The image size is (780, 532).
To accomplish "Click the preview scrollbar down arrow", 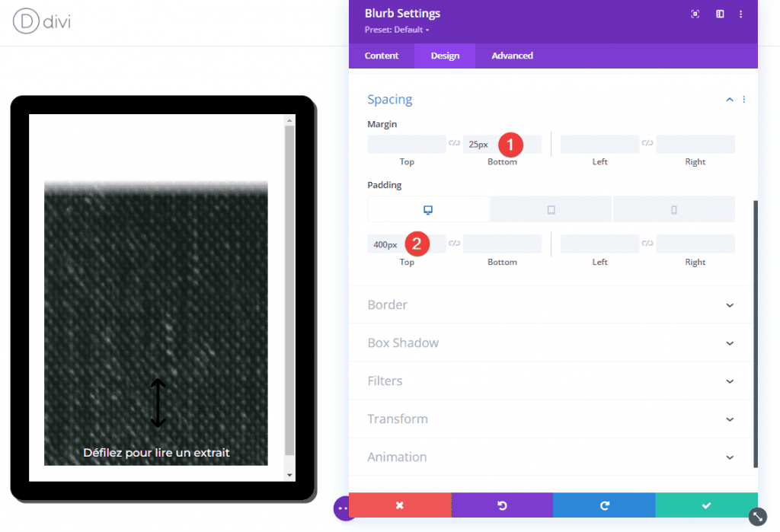I will pyautogui.click(x=289, y=476).
